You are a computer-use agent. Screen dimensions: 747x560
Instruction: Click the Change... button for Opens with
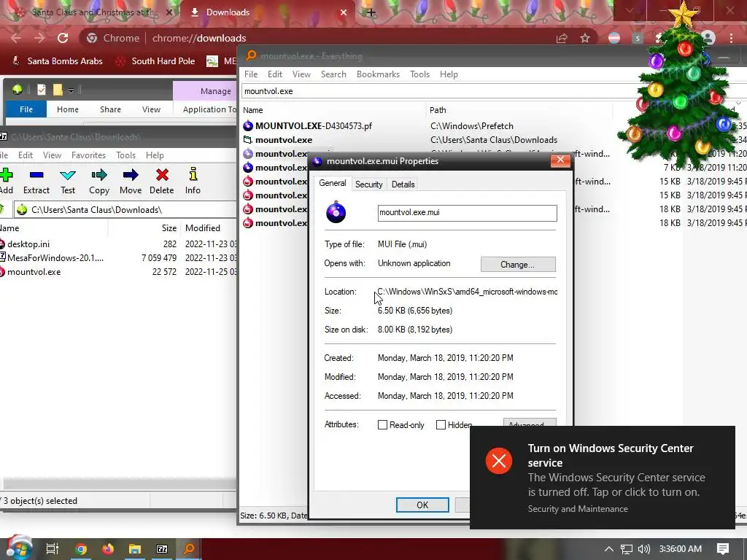point(518,264)
